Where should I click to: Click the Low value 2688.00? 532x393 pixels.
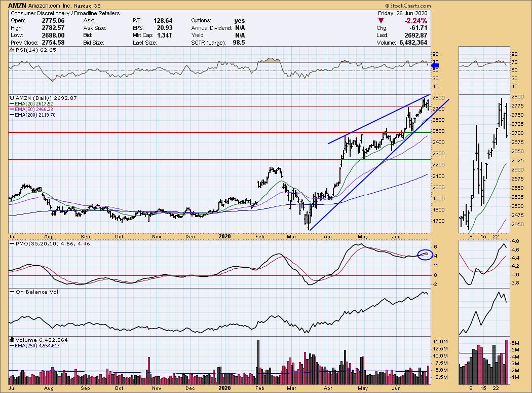pyautogui.click(x=53, y=35)
